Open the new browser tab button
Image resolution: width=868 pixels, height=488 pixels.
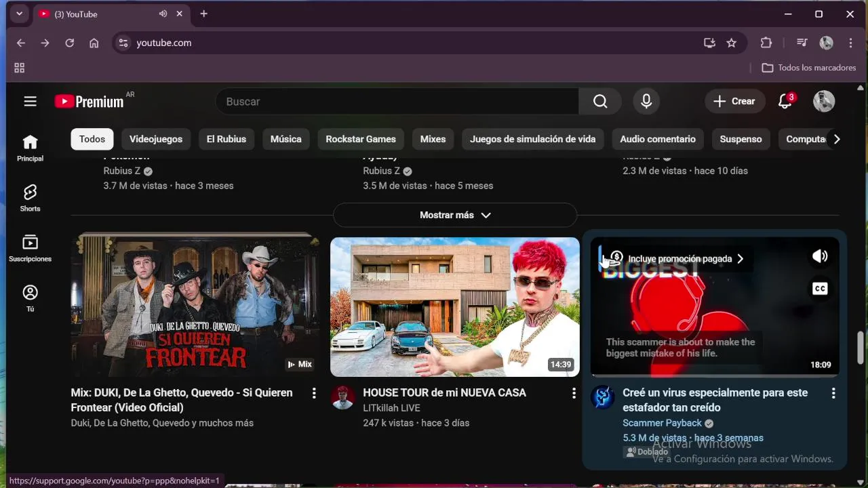click(x=203, y=14)
